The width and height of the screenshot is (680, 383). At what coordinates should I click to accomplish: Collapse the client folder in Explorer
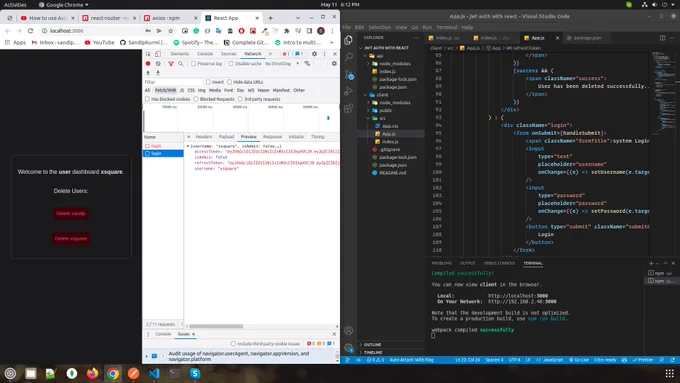point(382,95)
